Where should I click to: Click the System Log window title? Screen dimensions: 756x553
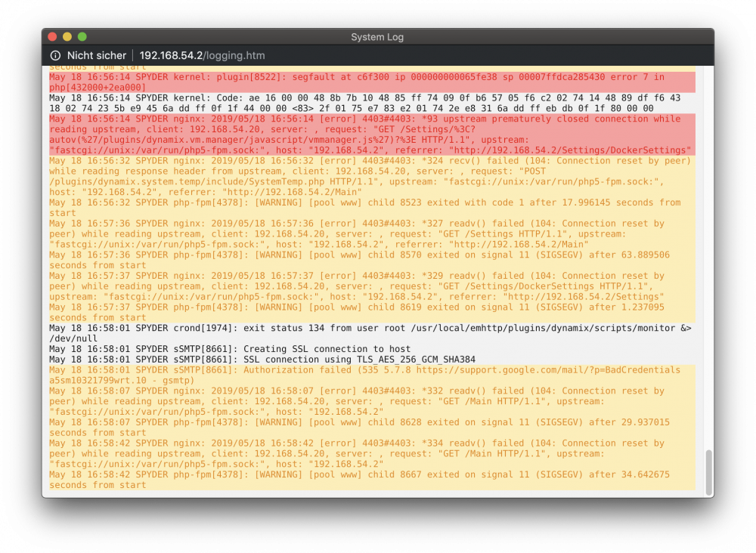[377, 37]
